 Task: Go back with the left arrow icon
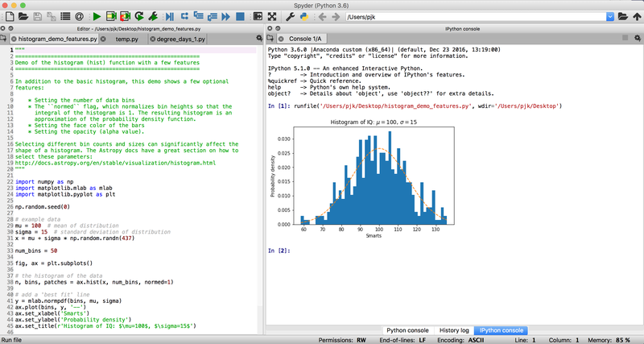(322, 17)
